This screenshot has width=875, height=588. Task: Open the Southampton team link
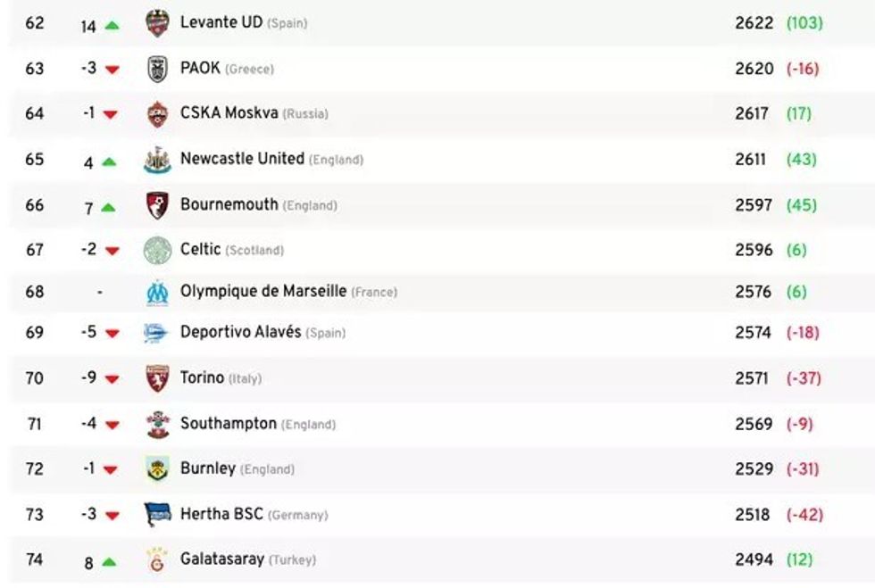pyautogui.click(x=228, y=424)
